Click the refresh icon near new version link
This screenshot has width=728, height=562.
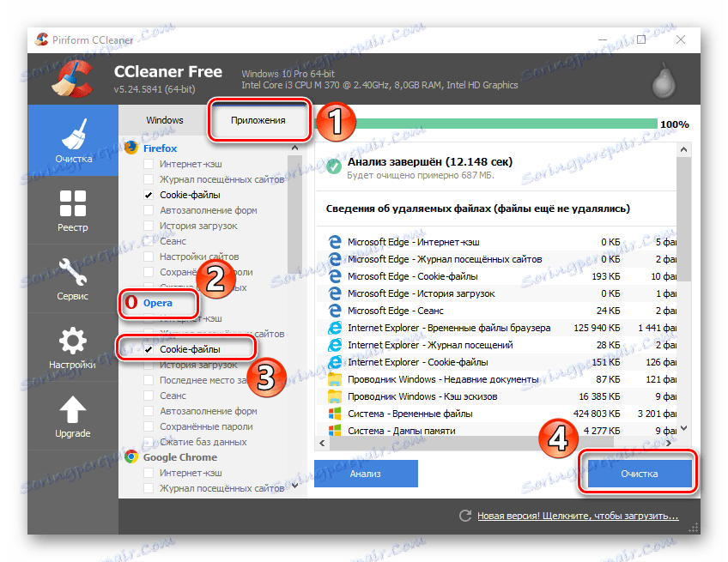[x=465, y=516]
